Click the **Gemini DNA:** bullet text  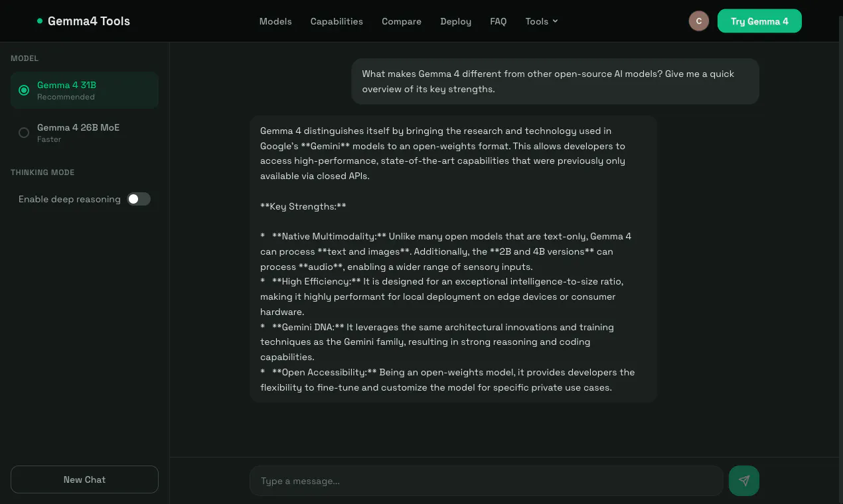(x=437, y=342)
